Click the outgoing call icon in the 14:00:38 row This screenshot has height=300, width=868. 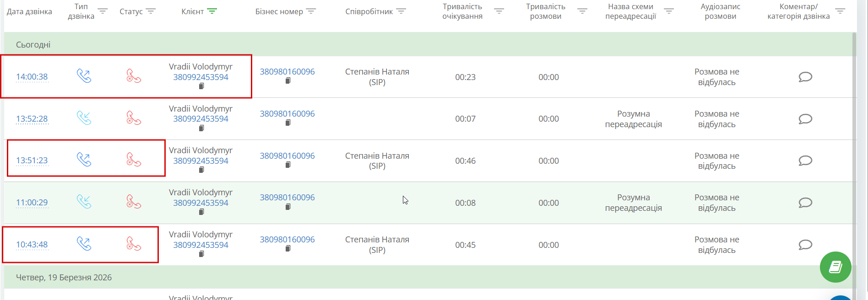[x=84, y=76]
